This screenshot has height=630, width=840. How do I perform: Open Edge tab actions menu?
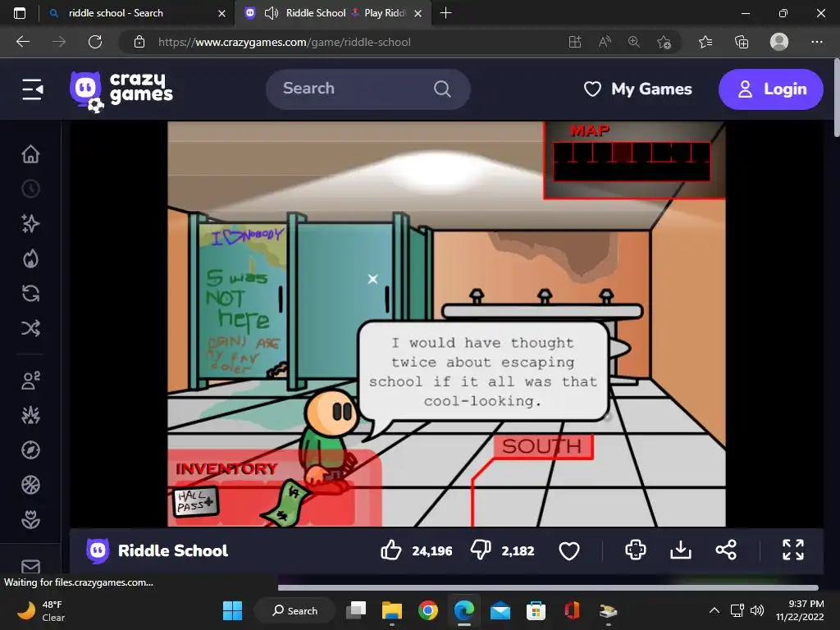coord(20,13)
